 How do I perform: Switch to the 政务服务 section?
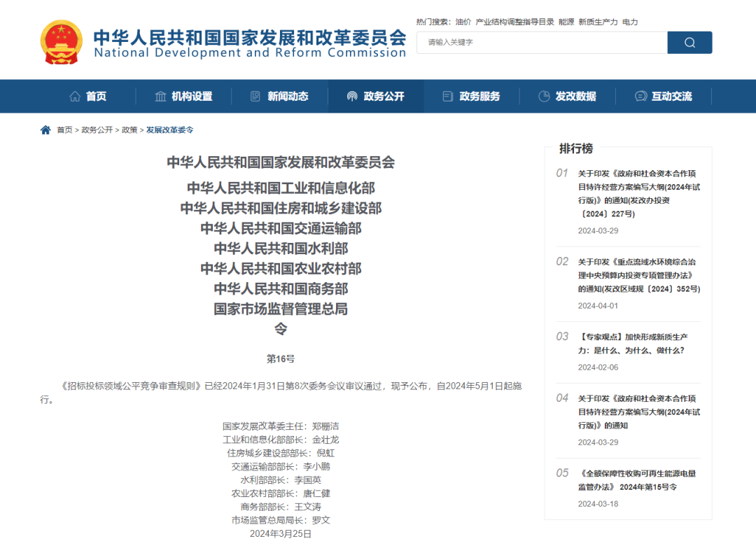pos(480,96)
